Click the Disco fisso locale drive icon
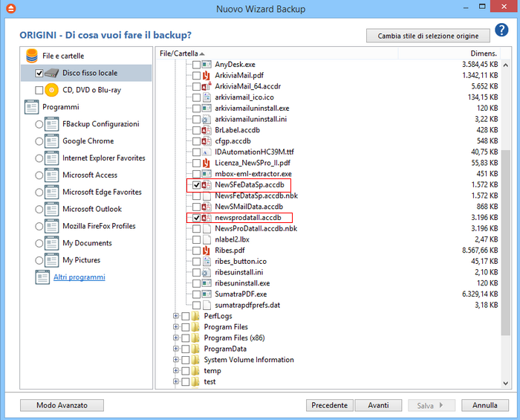This screenshot has width=520, height=420. 52,74
